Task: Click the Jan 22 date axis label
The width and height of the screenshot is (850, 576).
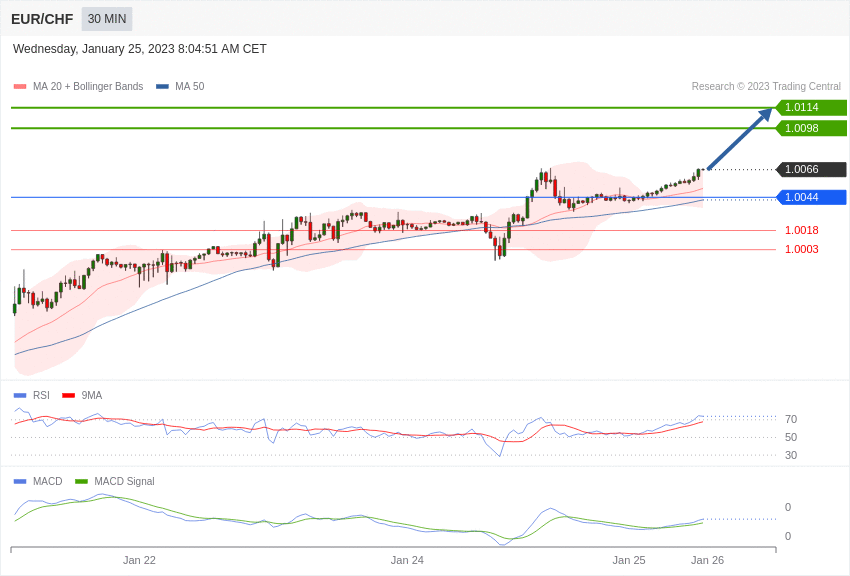Action: (139, 560)
